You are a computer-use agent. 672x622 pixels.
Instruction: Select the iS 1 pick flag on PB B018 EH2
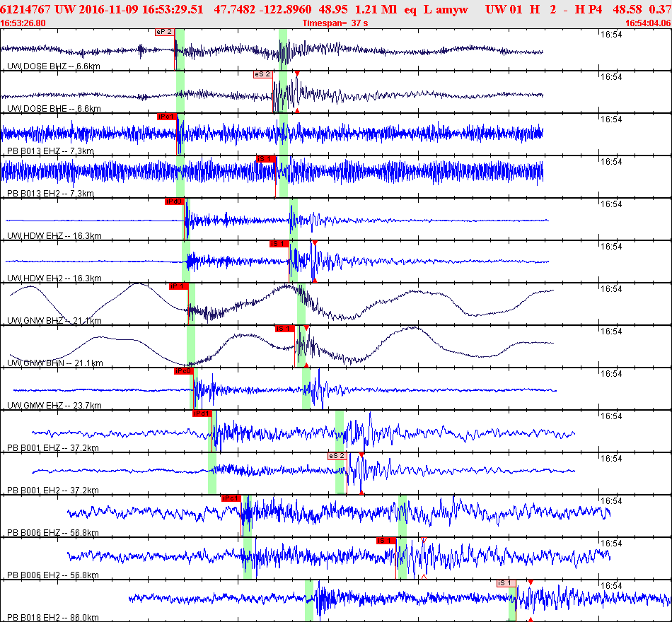[x=506, y=583]
